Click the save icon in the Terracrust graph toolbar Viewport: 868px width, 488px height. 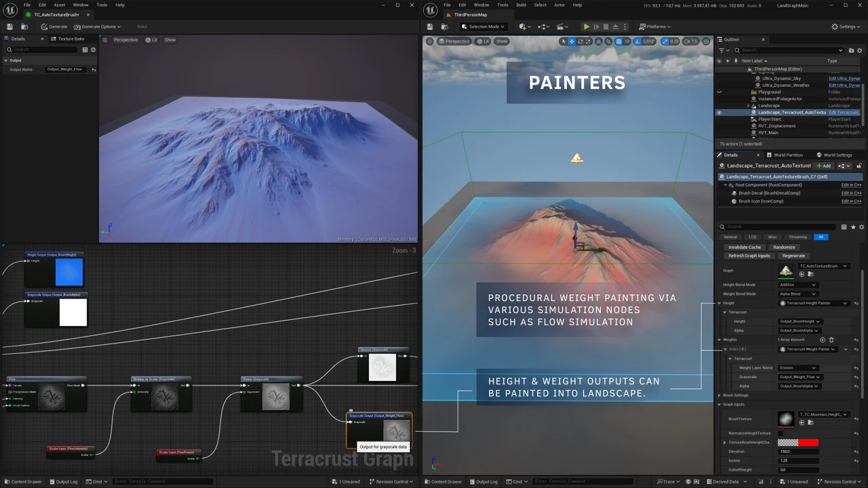click(9, 26)
